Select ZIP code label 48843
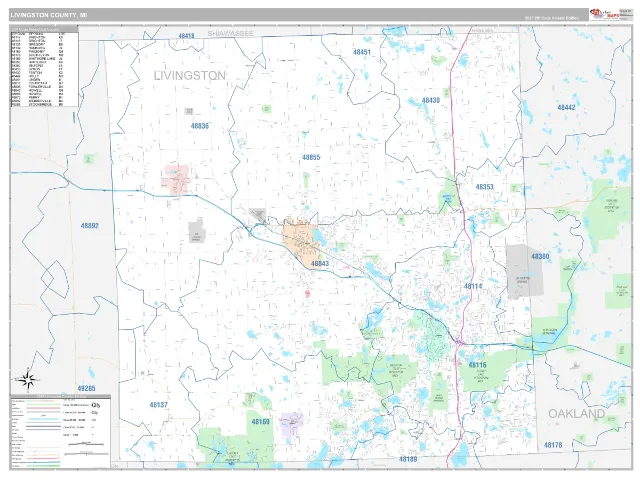Viewport: 640px width, 480px height. 320,263
